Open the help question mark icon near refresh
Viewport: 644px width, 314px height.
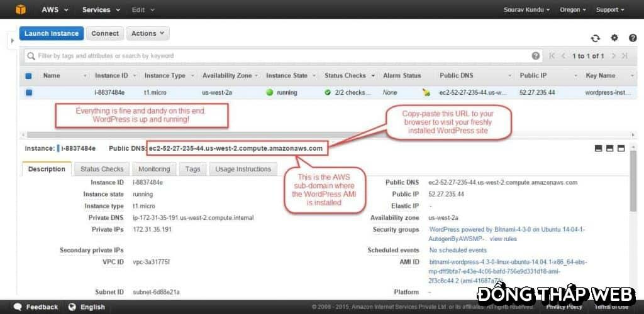pyautogui.click(x=633, y=38)
